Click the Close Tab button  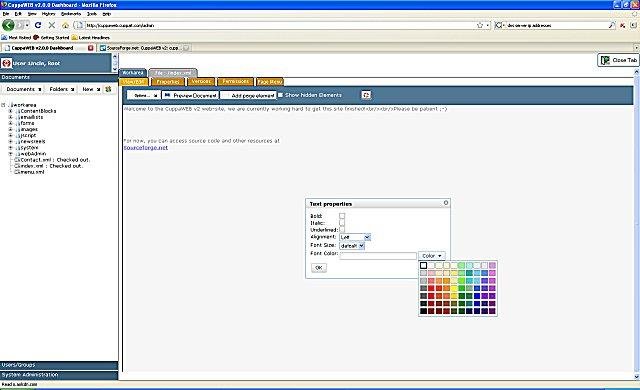tap(619, 60)
